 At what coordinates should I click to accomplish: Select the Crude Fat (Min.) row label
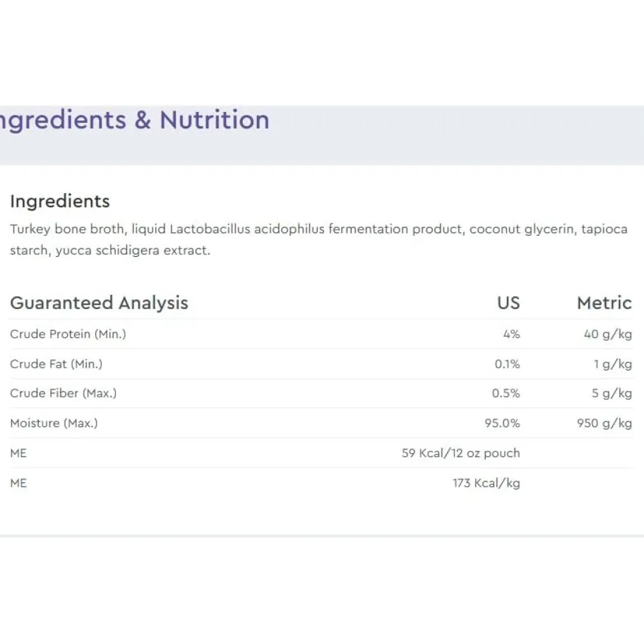click(56, 364)
